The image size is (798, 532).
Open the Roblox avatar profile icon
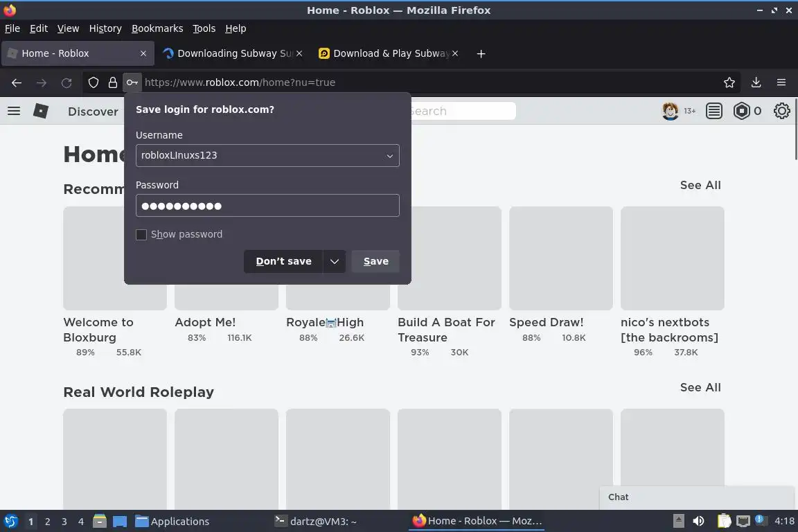(x=671, y=111)
